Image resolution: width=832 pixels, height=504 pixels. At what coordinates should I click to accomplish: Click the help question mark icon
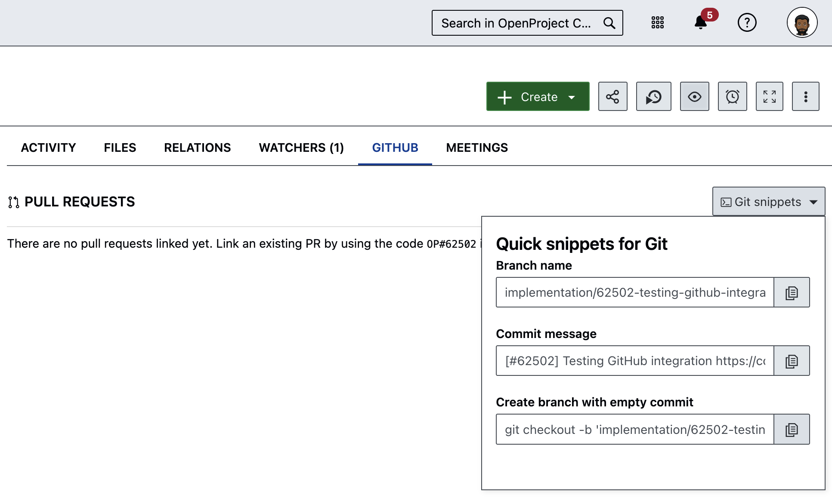pyautogui.click(x=747, y=22)
